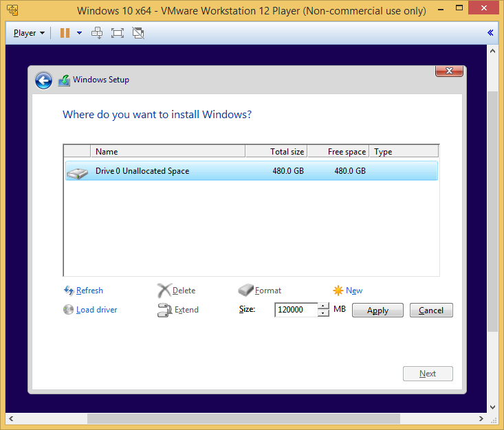
Task: Apply the partition size
Action: coord(377,310)
